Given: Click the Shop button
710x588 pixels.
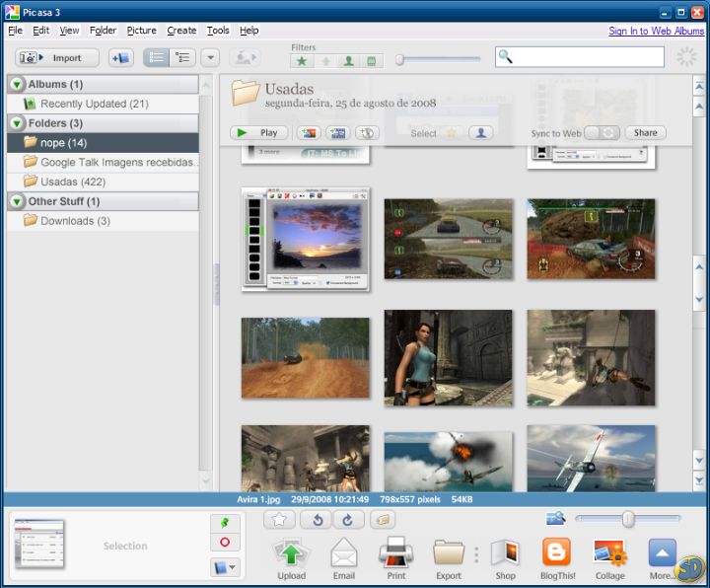Looking at the screenshot, I should tap(505, 558).
